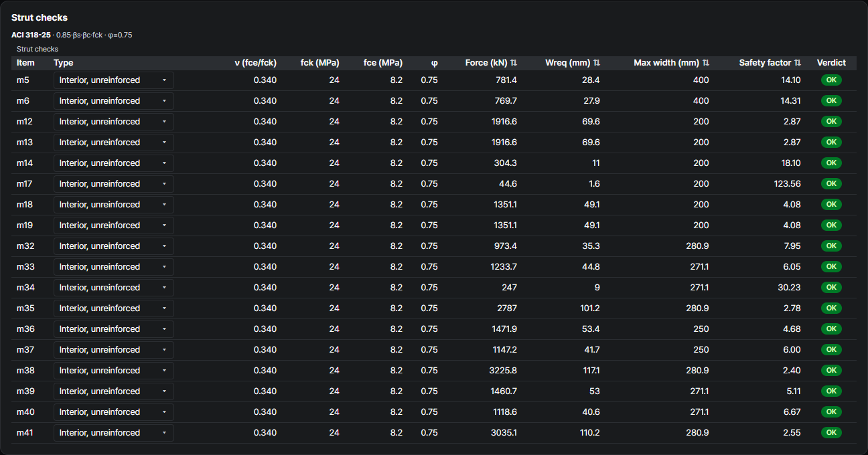The height and width of the screenshot is (455, 868).
Task: Click force value 2787
Action: (506, 308)
